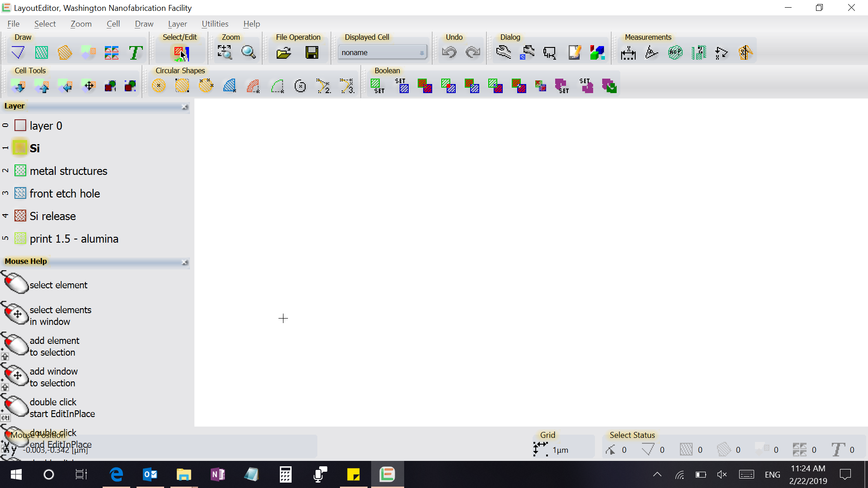The image size is (868, 488).
Task: Click the layer 0 color swatch
Action: click(x=20, y=125)
